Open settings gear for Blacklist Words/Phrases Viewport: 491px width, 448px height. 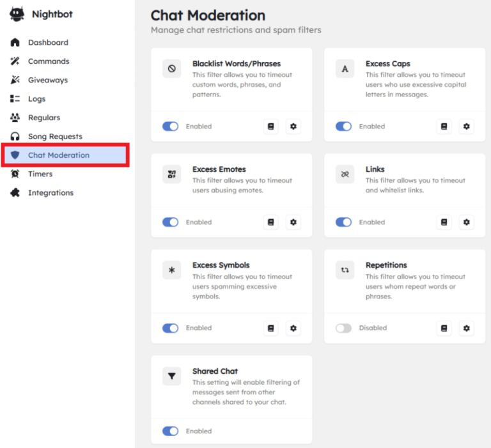293,127
